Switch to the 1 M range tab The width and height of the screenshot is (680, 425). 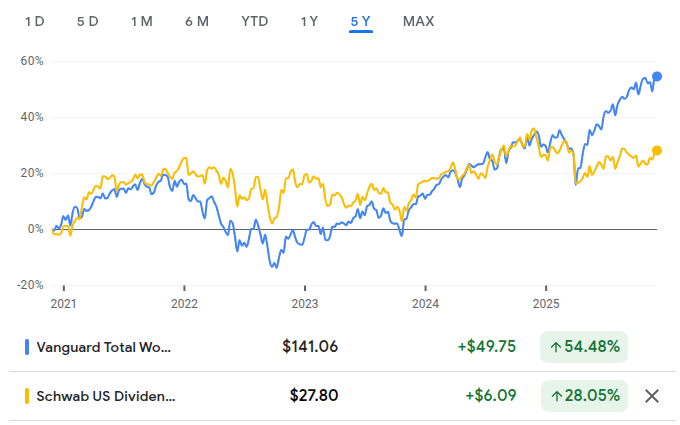[142, 21]
